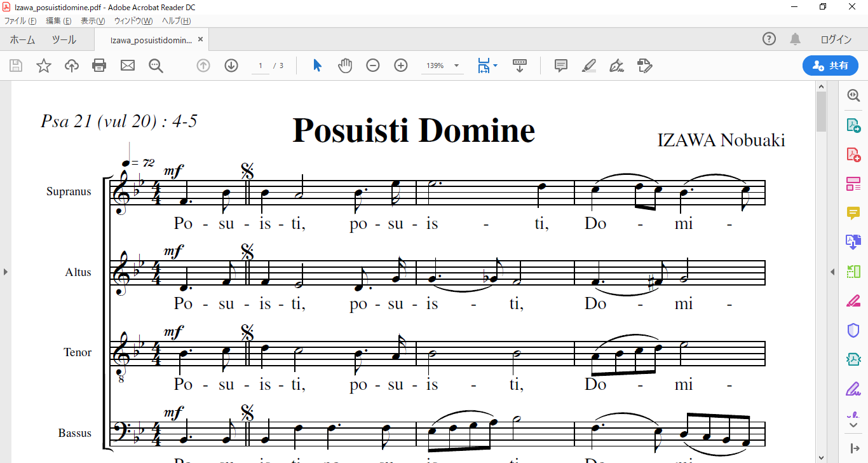Screen dimensions: 868x463
Task: Open Create PDF tool in sidebar
Action: [x=853, y=155]
